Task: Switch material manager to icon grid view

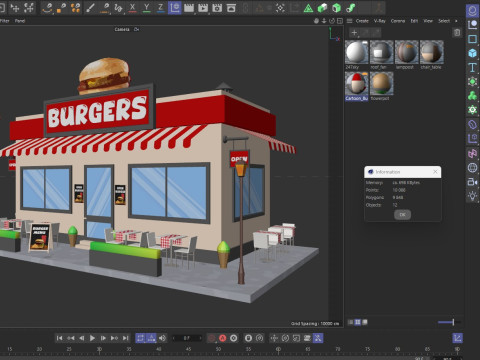Action: pyautogui.click(x=358, y=322)
